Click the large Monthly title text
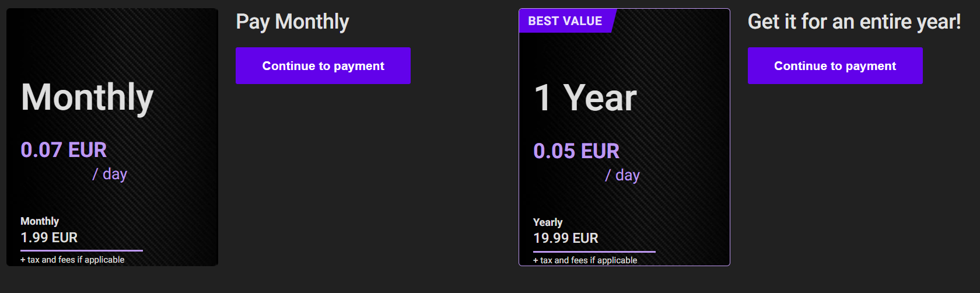This screenshot has height=293, width=980. 87,97
